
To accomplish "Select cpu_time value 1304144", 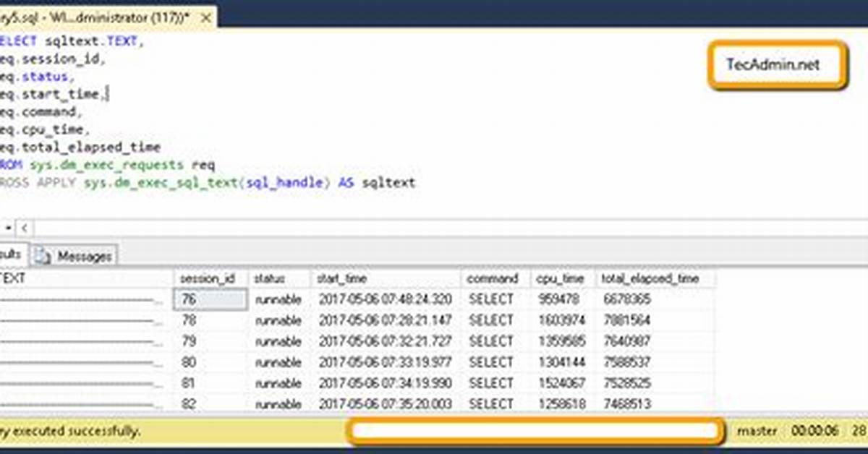I will click(562, 362).
